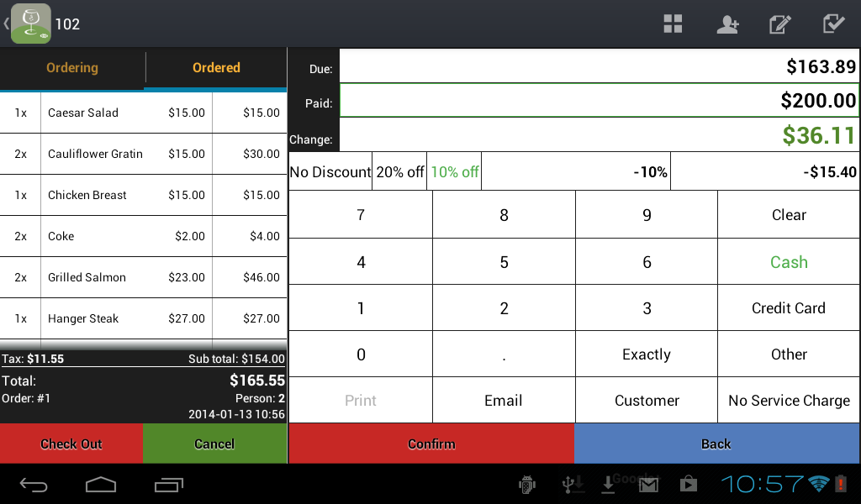The width and height of the screenshot is (861, 504).
Task: Select the Caesar Salad order row
Action: [143, 113]
